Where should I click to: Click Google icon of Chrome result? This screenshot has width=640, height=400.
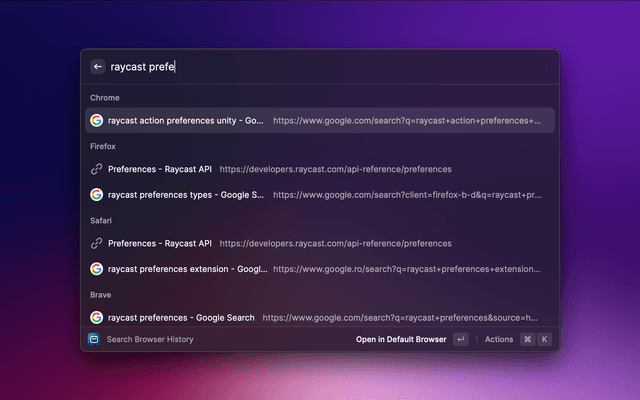(x=97, y=120)
